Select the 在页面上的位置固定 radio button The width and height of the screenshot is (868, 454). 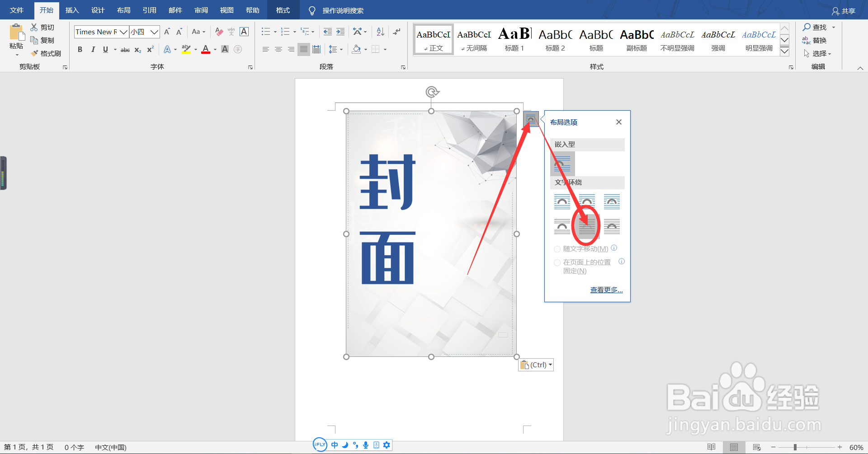coord(557,262)
